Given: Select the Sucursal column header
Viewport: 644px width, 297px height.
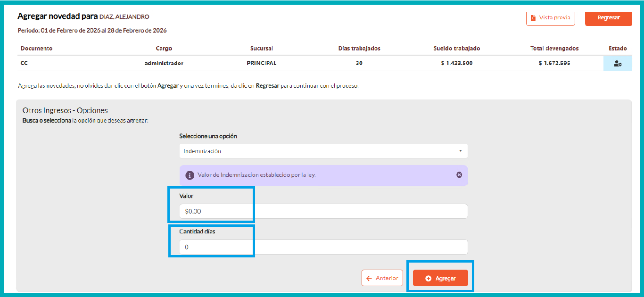Looking at the screenshot, I should tap(262, 49).
